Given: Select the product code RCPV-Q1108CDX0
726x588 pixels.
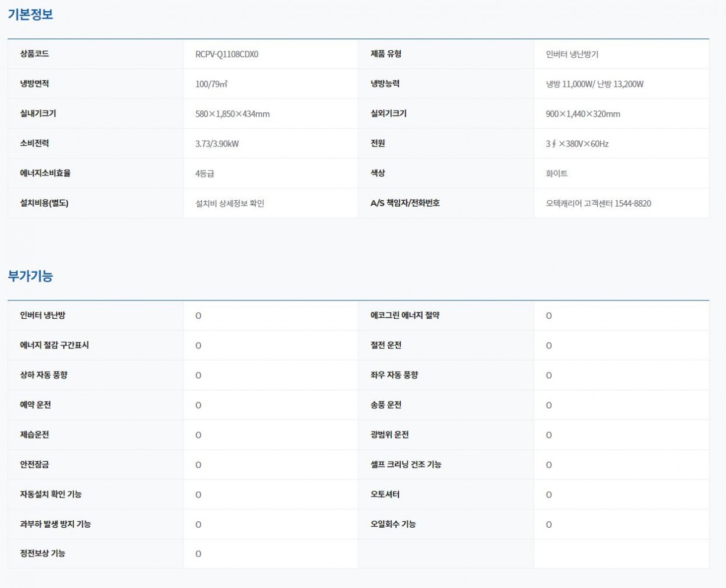Looking at the screenshot, I should [x=227, y=54].
